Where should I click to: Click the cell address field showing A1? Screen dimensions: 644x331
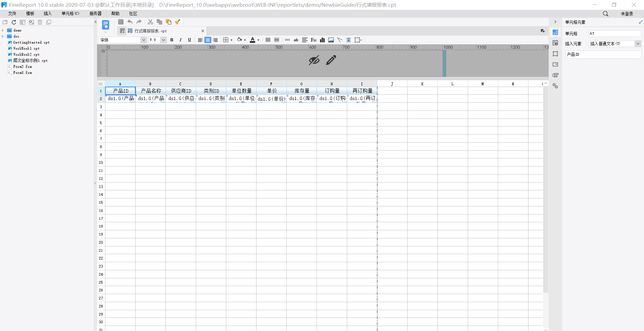[614, 34]
